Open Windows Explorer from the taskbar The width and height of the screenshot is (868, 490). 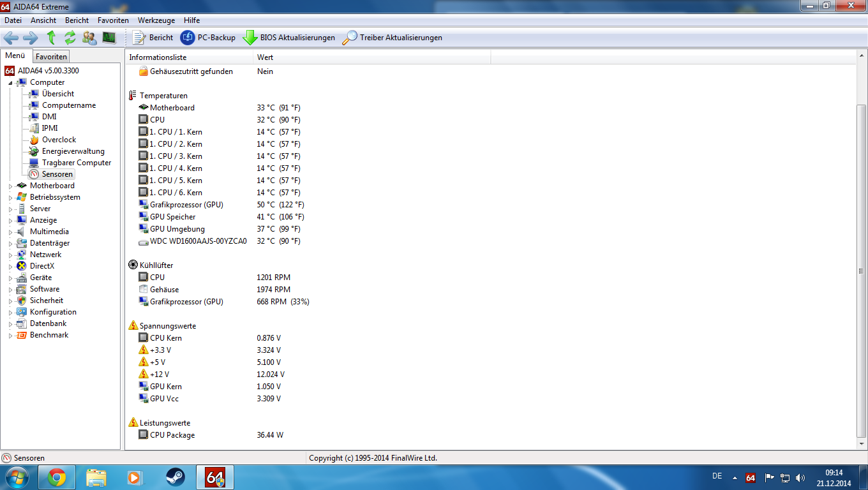(96, 477)
